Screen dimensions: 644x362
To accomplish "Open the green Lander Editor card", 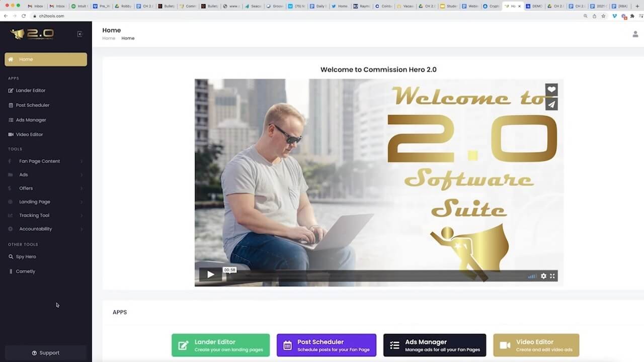I will (x=220, y=345).
